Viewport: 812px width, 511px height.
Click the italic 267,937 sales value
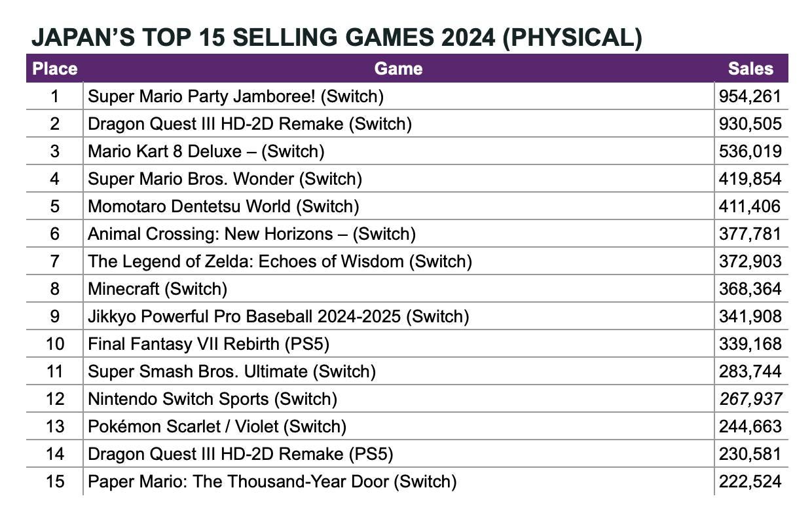click(750, 399)
